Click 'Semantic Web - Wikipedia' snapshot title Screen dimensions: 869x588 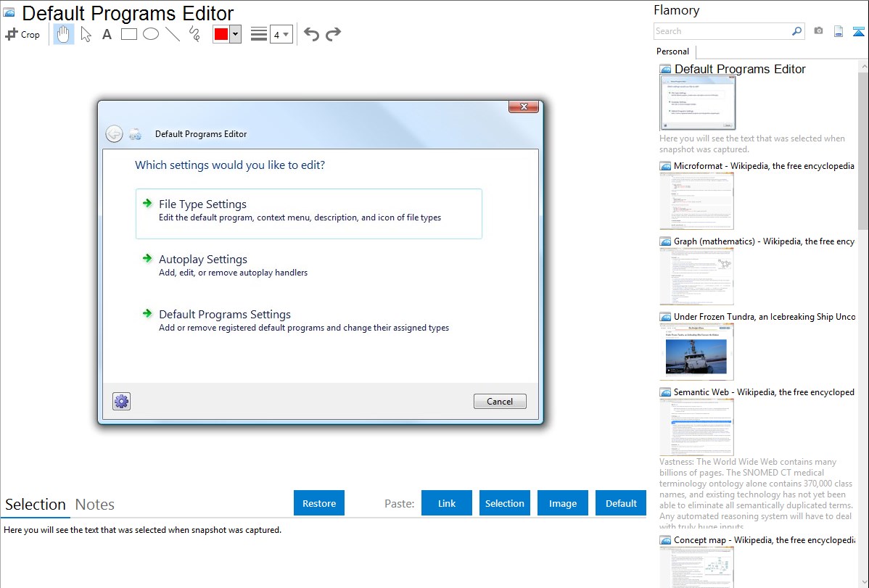764,392
